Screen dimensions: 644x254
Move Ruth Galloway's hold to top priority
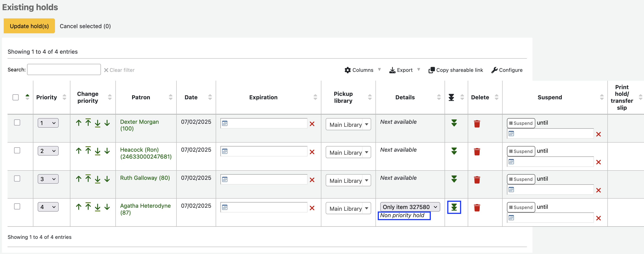88,178
